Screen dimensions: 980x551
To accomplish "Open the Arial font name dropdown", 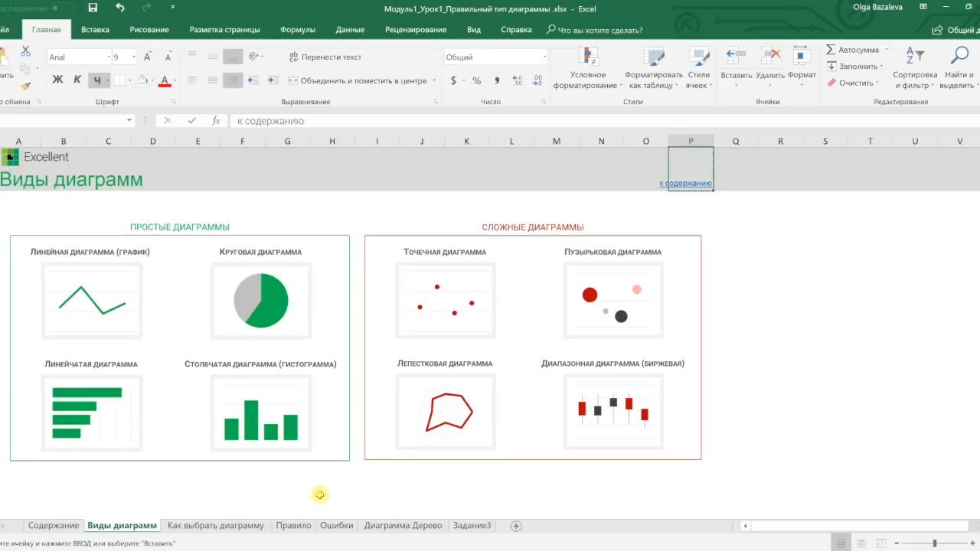I will (108, 57).
